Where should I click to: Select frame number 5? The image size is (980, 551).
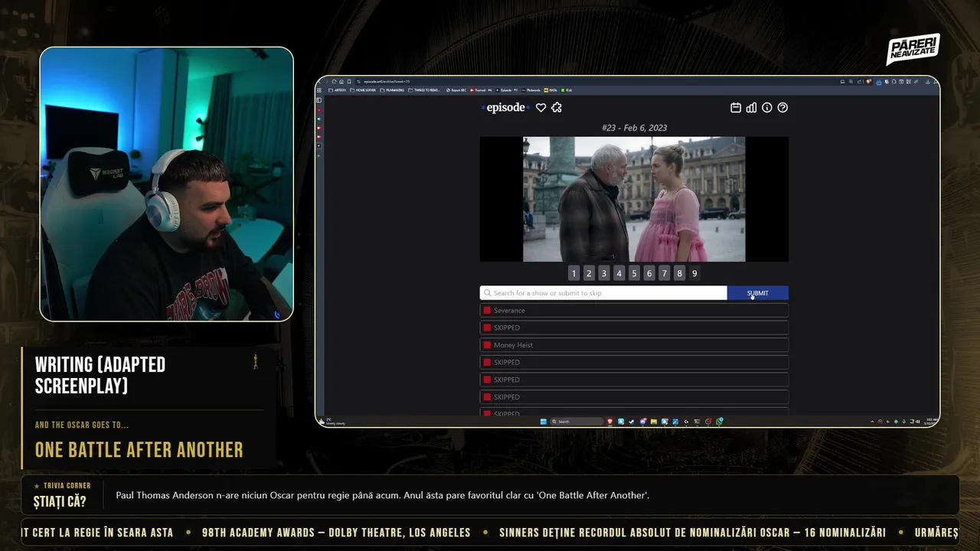[x=634, y=273]
